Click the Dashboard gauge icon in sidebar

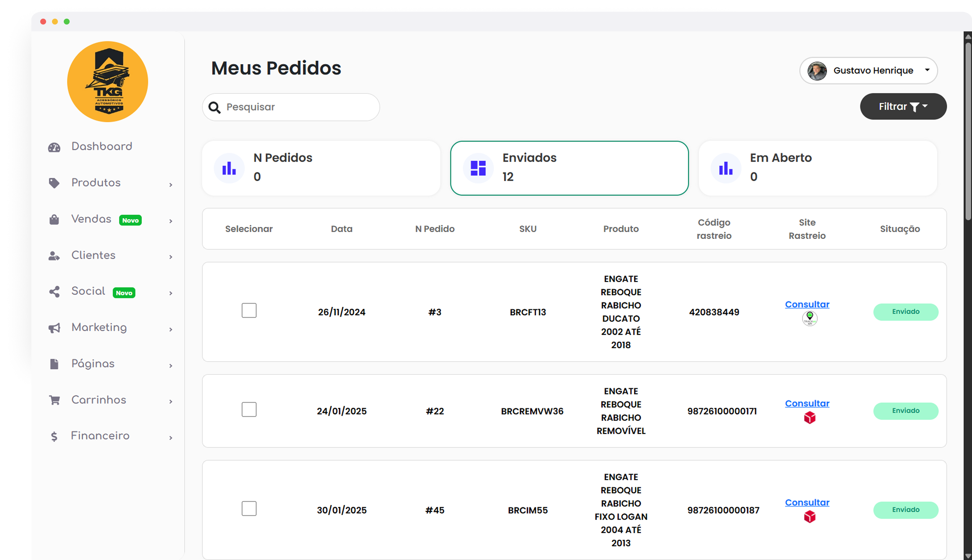[x=54, y=147]
